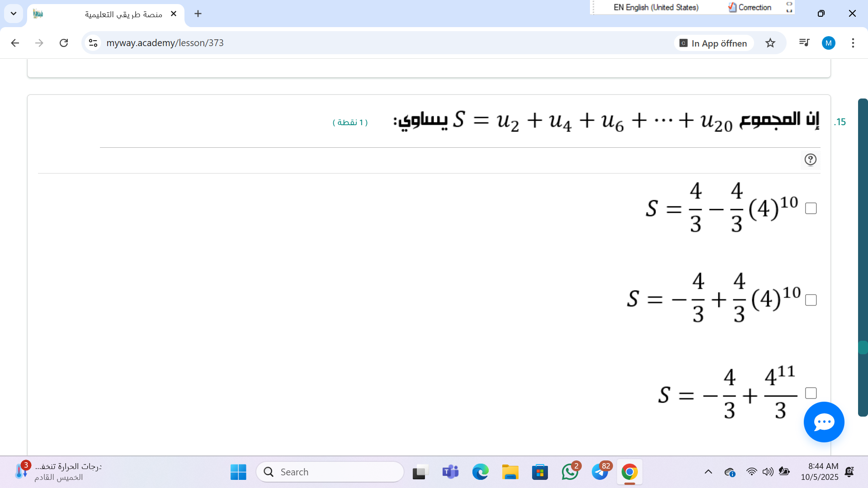Open the Chrome three-dot menu
The height and width of the screenshot is (488, 868).
pos(853,43)
